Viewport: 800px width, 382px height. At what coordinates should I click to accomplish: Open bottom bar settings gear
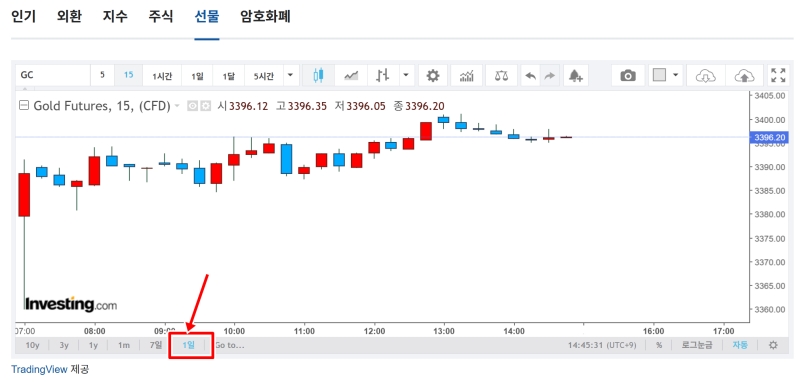773,345
